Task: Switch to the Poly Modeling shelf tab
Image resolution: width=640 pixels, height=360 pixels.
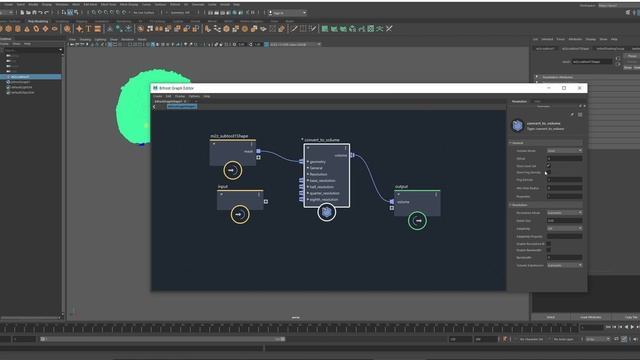Action: point(38,21)
